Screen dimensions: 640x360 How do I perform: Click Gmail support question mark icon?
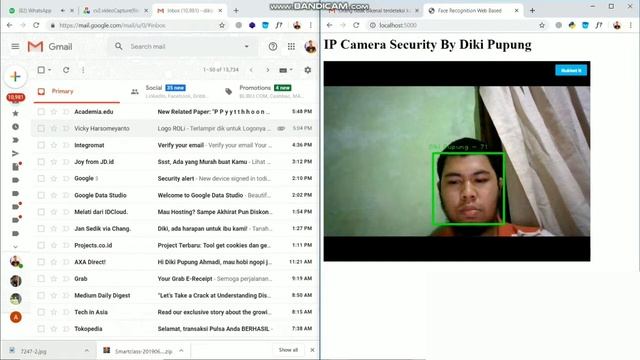[x=273, y=47]
